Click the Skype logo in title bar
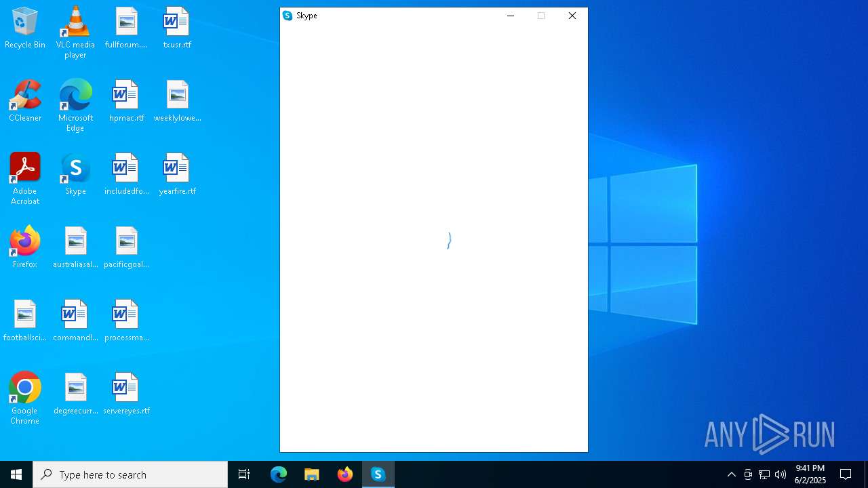Viewport: 868px width, 488px height. click(288, 16)
